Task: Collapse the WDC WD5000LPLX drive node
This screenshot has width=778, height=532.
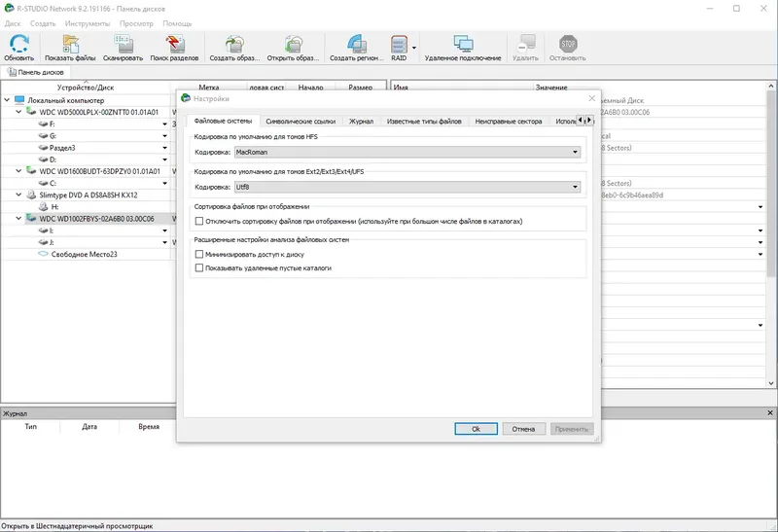Action: (x=18, y=112)
